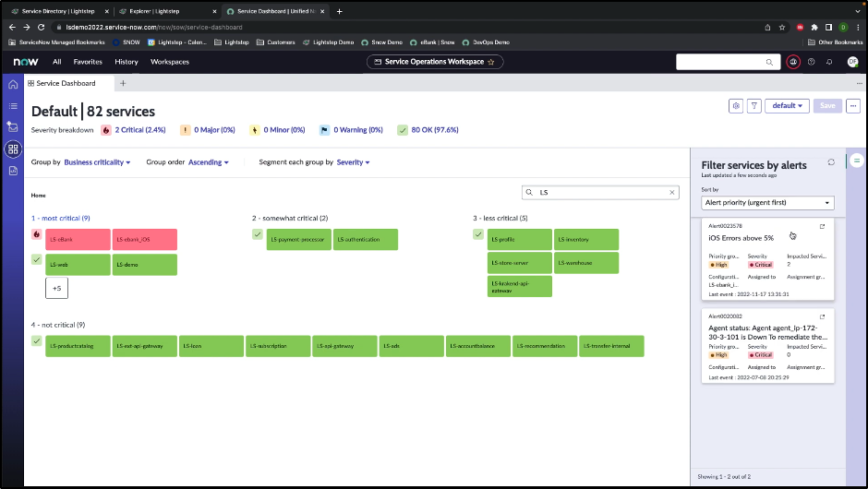Open the Group by Business criticality dropdown
Screen dimensions: 868x489
tap(98, 162)
